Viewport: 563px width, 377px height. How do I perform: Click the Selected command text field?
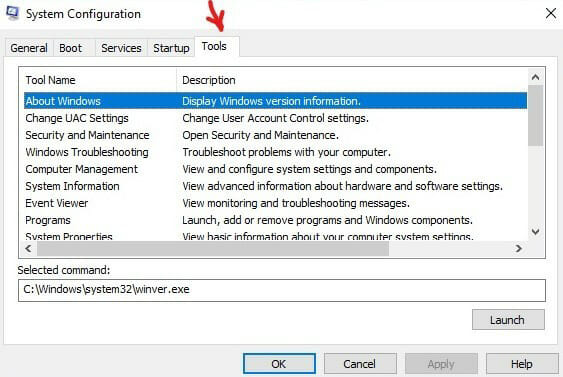coord(282,290)
